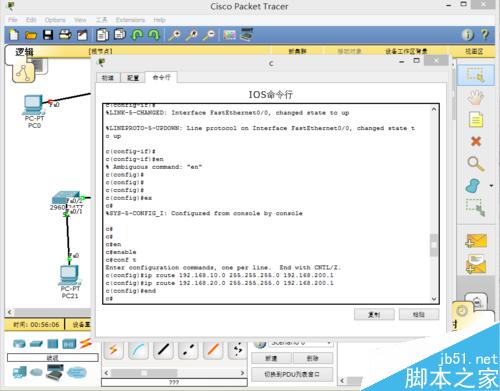Click the PC0 device in workspace
The image size is (500, 391).
pos(34,111)
